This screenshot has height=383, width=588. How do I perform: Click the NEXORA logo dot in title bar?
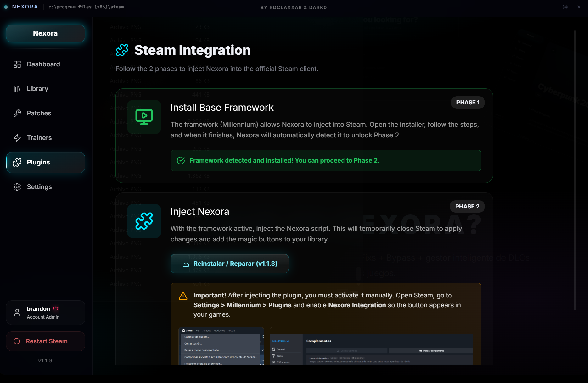6,7
